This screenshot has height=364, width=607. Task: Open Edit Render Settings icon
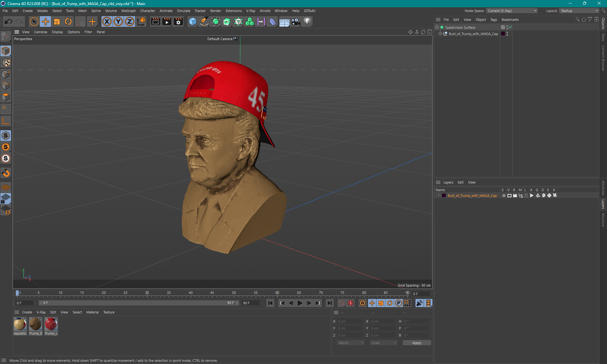(x=179, y=21)
